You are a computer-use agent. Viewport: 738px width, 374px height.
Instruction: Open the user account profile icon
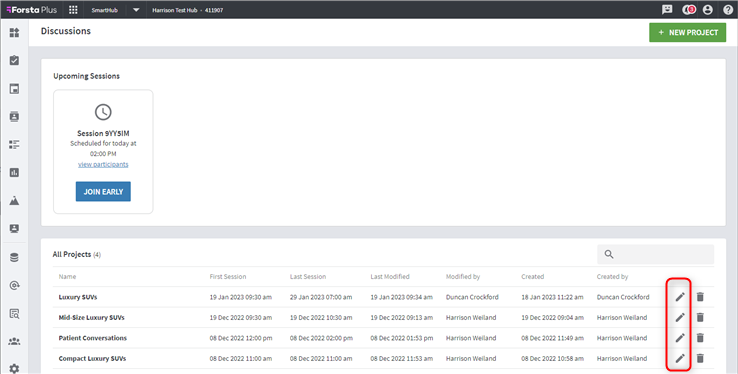(707, 9)
